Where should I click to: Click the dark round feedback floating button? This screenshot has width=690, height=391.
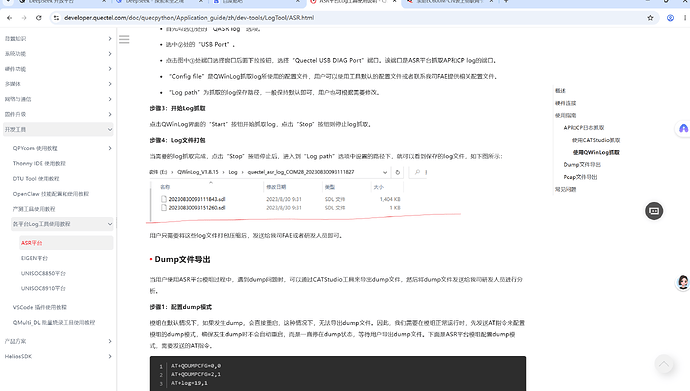[654, 211]
